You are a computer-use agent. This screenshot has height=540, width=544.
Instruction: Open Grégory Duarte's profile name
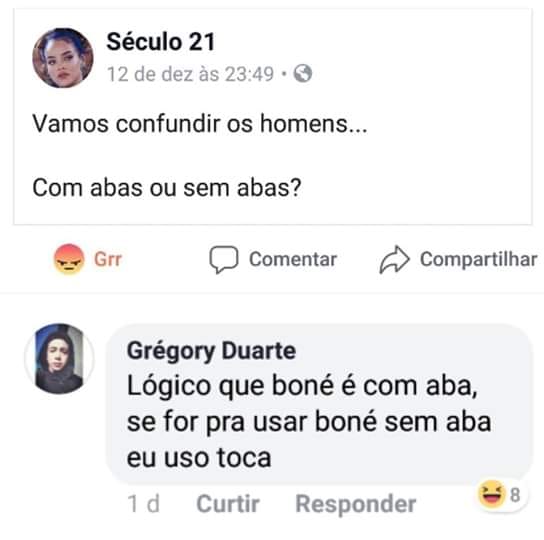[211, 351]
